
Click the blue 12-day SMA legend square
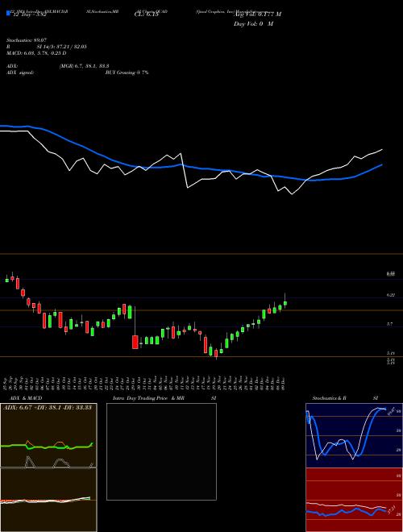point(8,13)
